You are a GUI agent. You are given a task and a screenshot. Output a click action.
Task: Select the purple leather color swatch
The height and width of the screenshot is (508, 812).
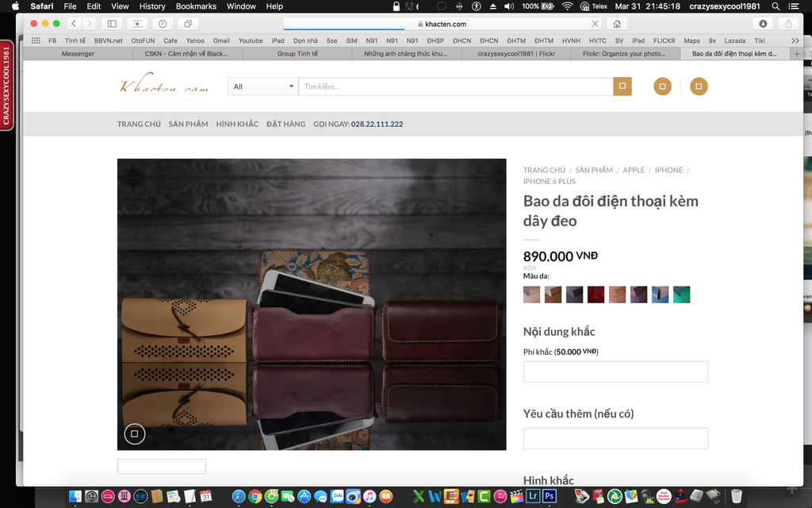pyautogui.click(x=638, y=294)
